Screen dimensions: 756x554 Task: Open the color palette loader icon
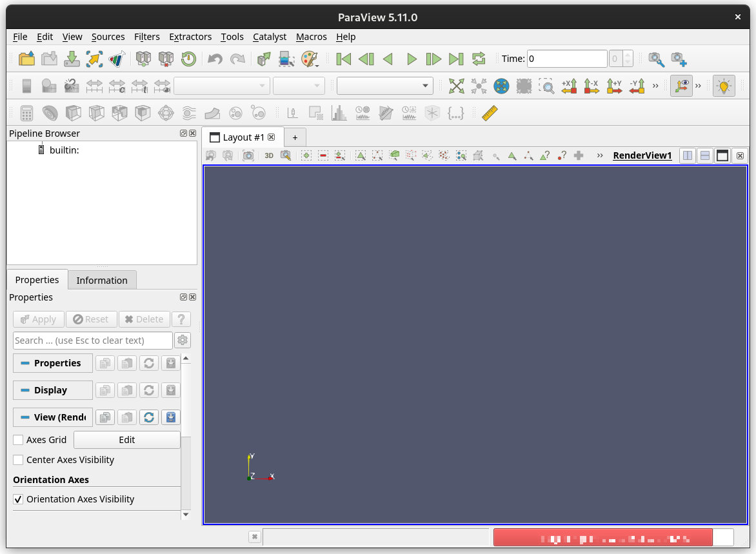pos(310,59)
